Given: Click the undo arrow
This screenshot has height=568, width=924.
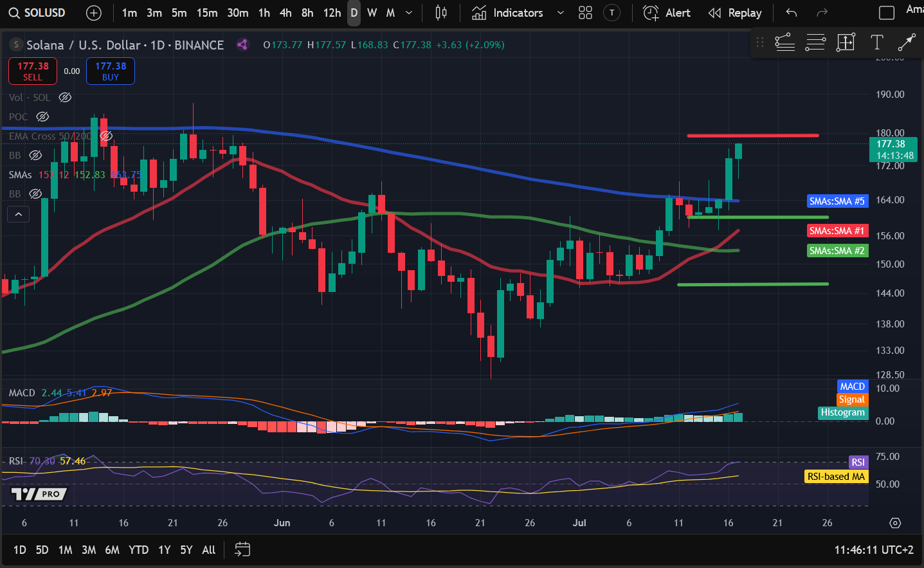Looking at the screenshot, I should [x=792, y=13].
